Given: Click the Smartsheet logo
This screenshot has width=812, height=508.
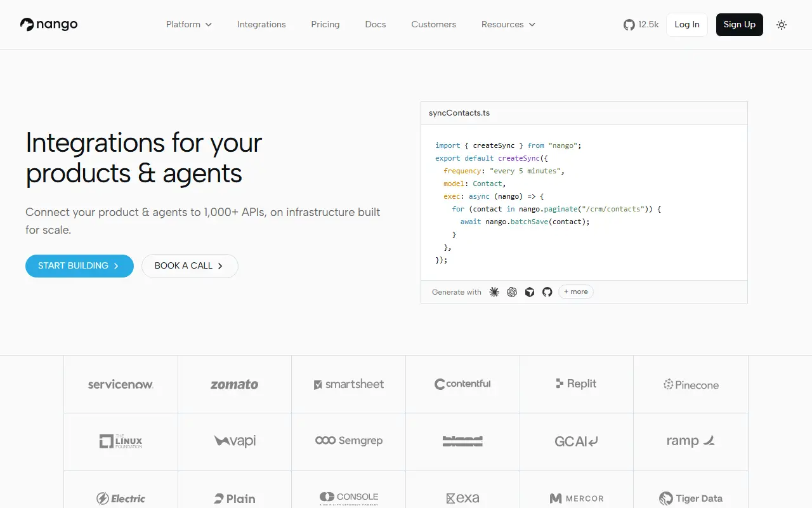Looking at the screenshot, I should (x=349, y=384).
